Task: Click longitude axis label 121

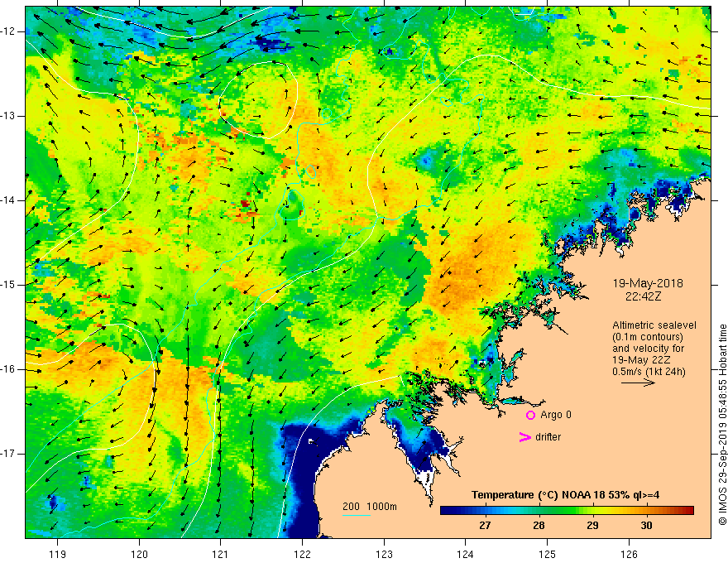Action: point(221,555)
